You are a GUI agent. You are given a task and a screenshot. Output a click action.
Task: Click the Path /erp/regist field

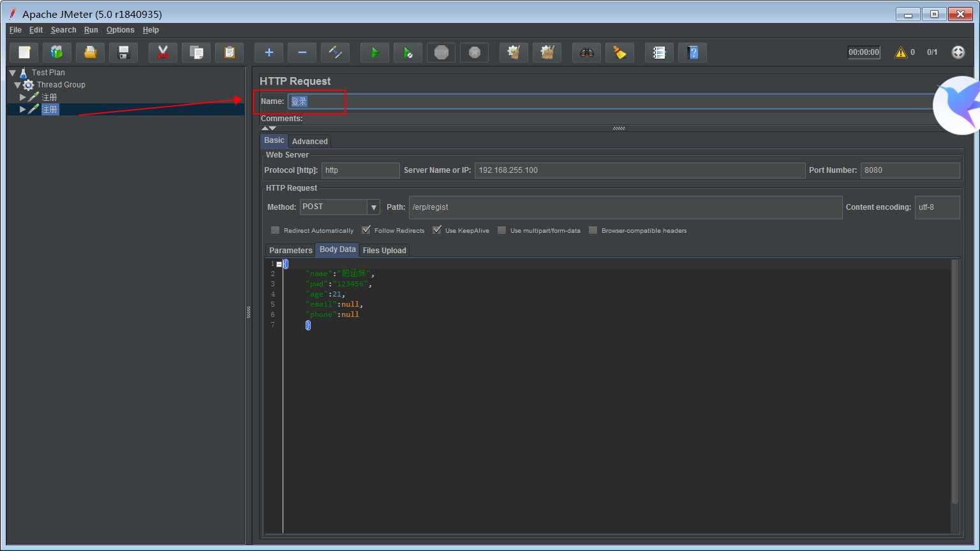(625, 207)
